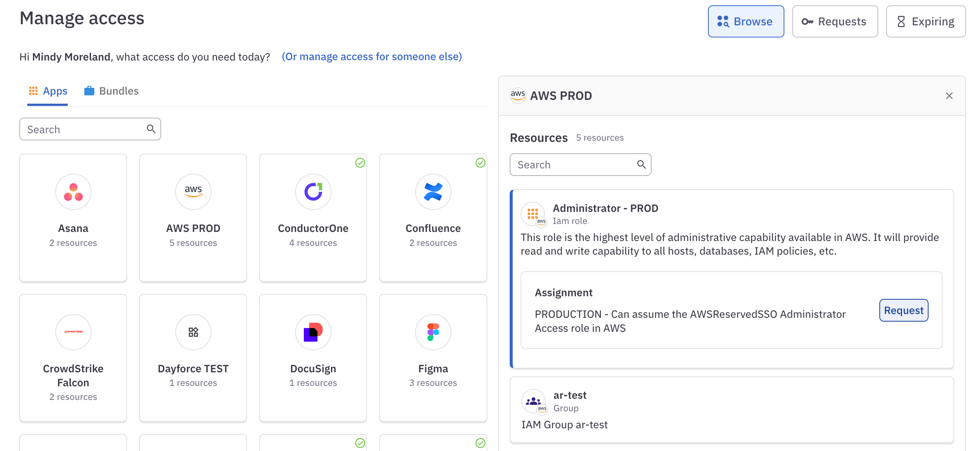Click the magnifier icon in Resources search
This screenshot has height=451, width=980.
(641, 164)
